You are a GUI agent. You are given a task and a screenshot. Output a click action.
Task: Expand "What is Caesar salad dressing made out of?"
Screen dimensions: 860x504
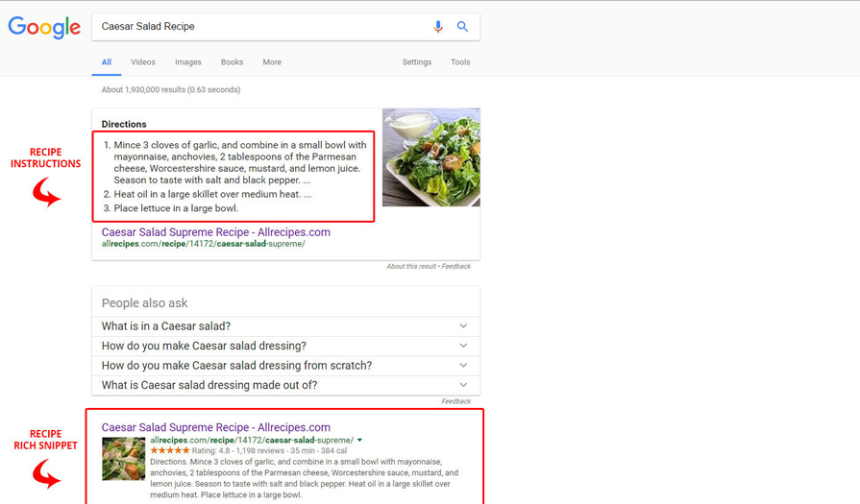[x=285, y=385]
